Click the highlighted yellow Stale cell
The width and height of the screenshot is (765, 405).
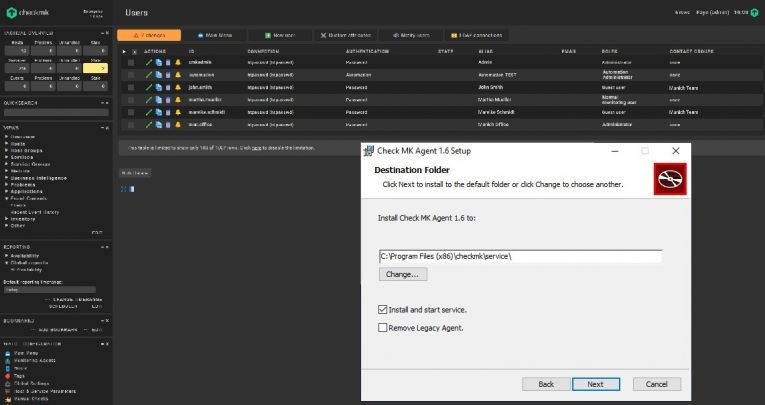[95, 68]
